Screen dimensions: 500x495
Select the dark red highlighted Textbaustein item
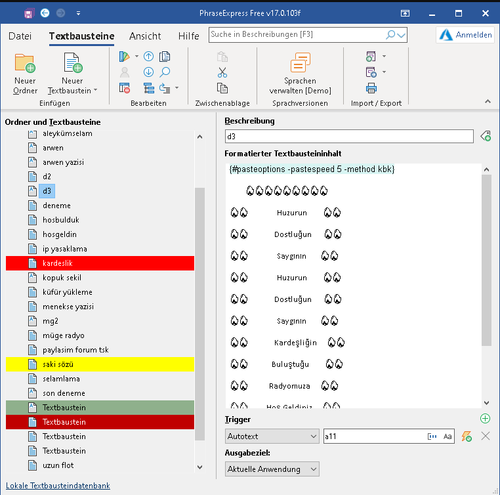[x=100, y=422]
